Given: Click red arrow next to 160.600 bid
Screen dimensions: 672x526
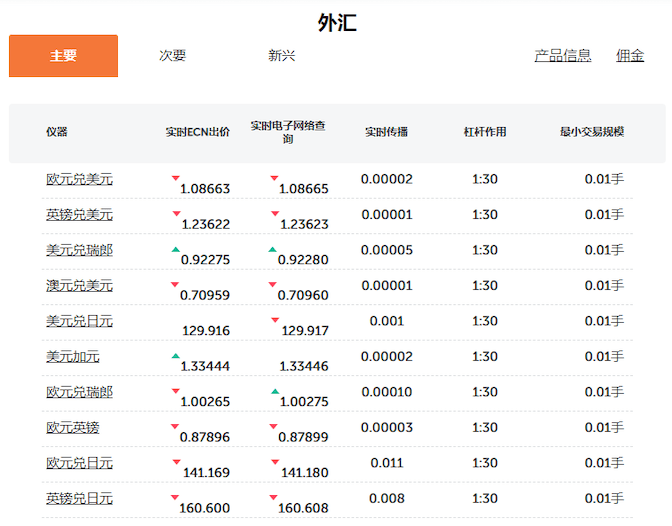Looking at the screenshot, I should pos(175,497).
